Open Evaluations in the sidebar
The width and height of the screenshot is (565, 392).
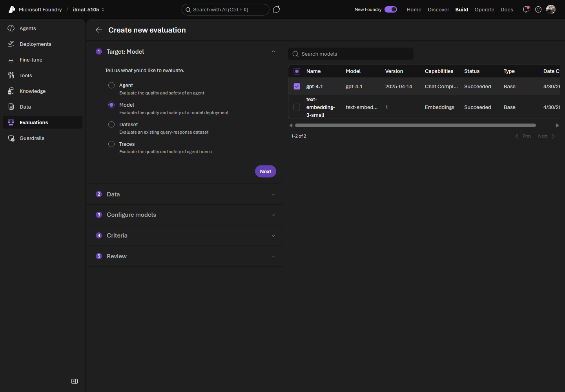pyautogui.click(x=43, y=122)
